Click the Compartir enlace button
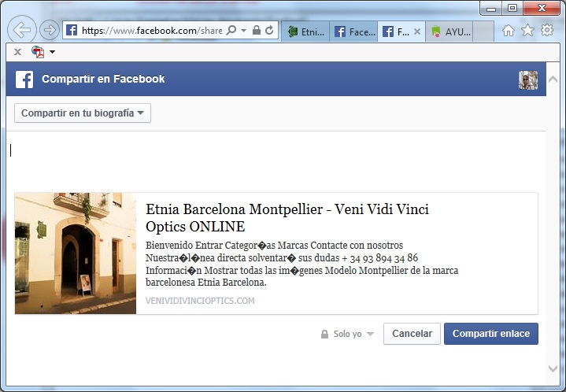Image resolution: width=566 pixels, height=392 pixels. [491, 334]
